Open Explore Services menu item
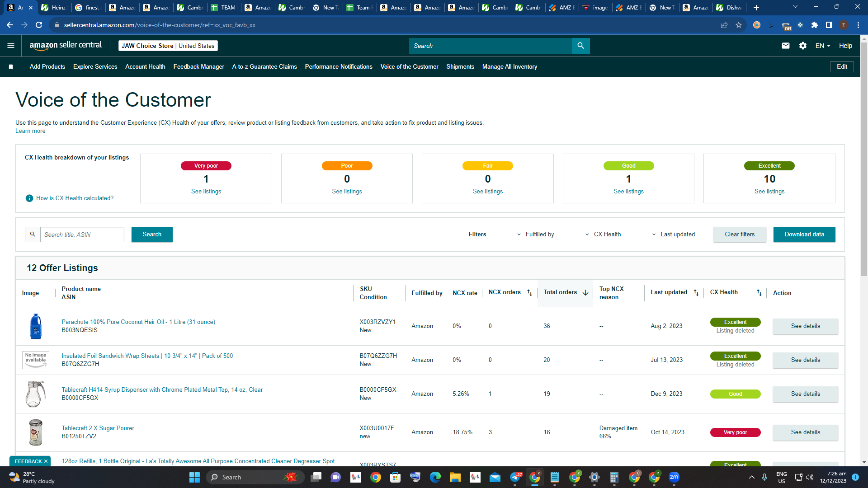 click(x=95, y=67)
